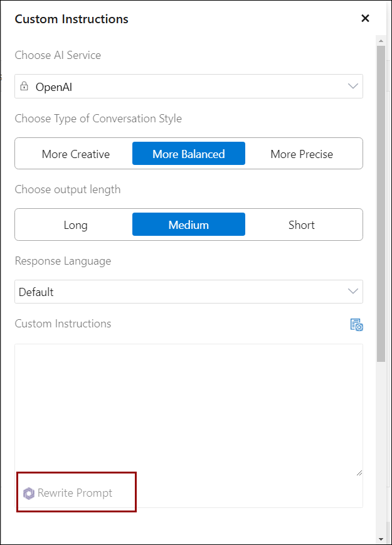
Task: Click the lock icon beside OpenAI
Action: 24,86
